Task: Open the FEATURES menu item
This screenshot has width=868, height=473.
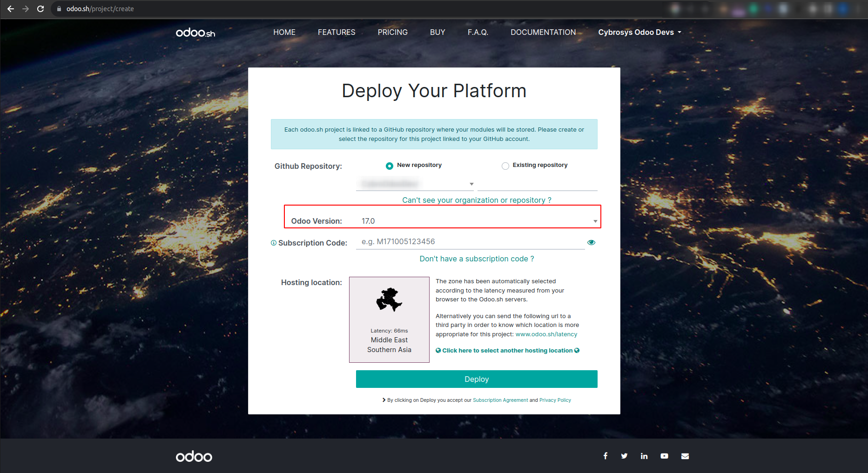Action: pos(336,32)
